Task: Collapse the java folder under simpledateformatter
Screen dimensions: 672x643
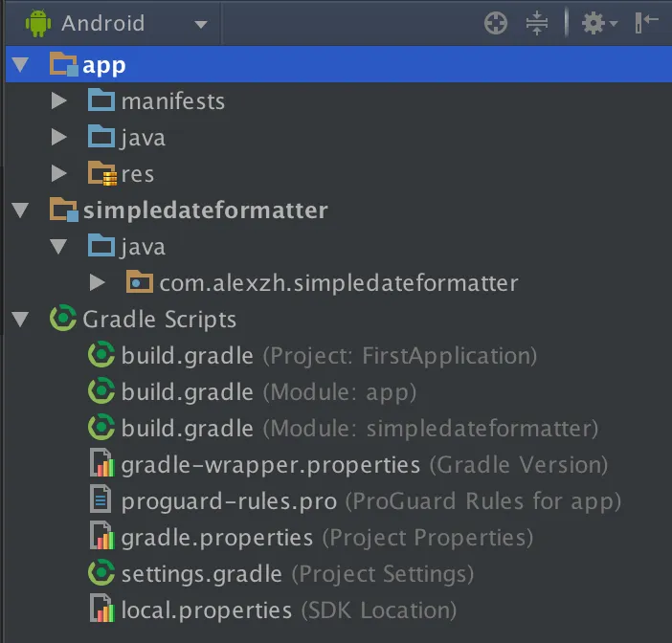Action: tap(58, 246)
